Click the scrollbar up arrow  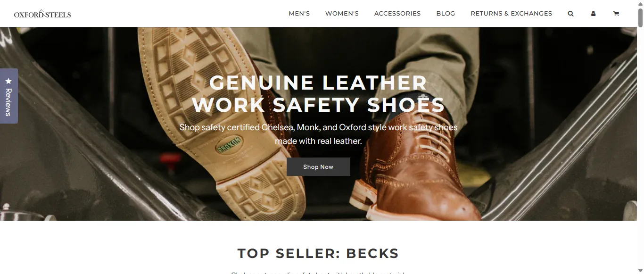[640, 3]
